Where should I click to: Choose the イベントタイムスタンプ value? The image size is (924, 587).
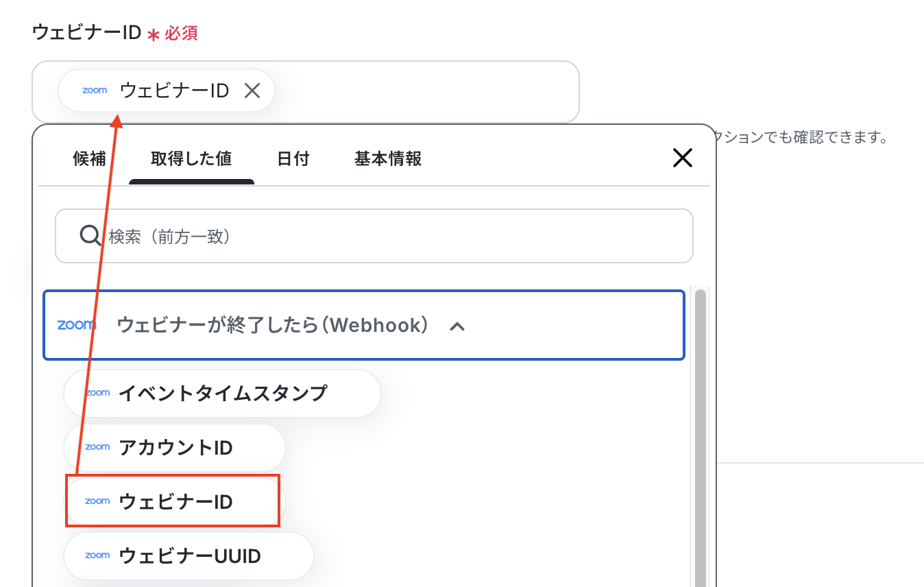[x=222, y=394]
